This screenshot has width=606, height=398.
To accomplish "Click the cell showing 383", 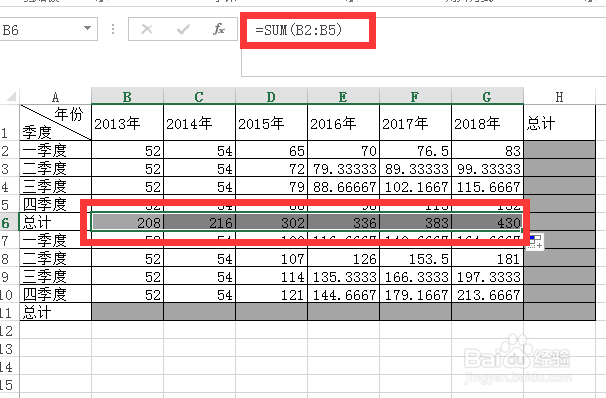I will (x=415, y=222).
